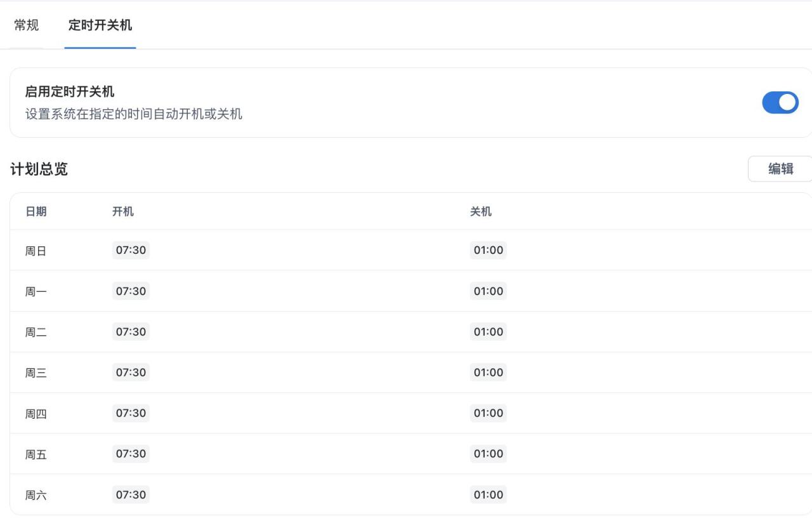Image resolution: width=812 pixels, height=528 pixels.
Task: Click 周五 power-on time 07:30
Action: click(x=131, y=454)
